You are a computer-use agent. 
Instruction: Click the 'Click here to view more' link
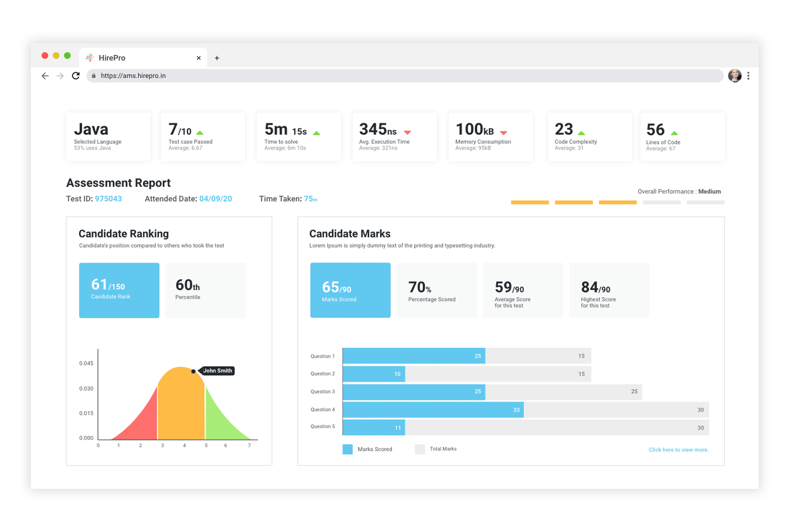[x=678, y=449]
